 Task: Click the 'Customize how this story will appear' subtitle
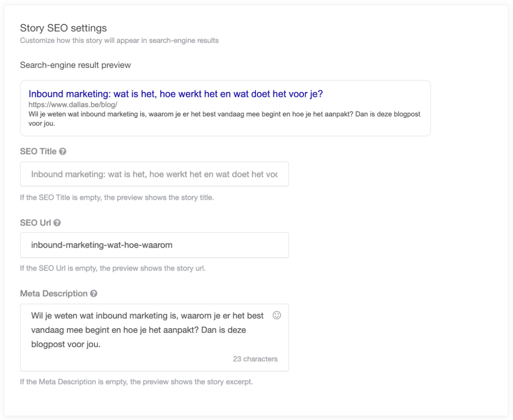[119, 41]
